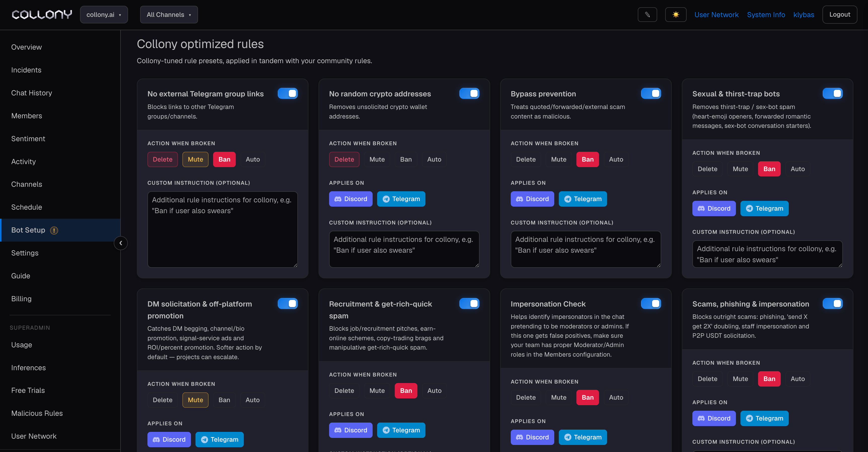The image size is (868, 452).
Task: Click User Network link in header
Action: (716, 15)
